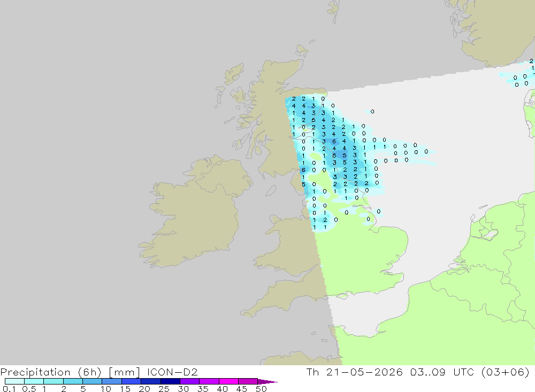This screenshot has height=392, width=535.
Task: Click the 45–50 mm legend color swatch
Action: click(x=248, y=381)
